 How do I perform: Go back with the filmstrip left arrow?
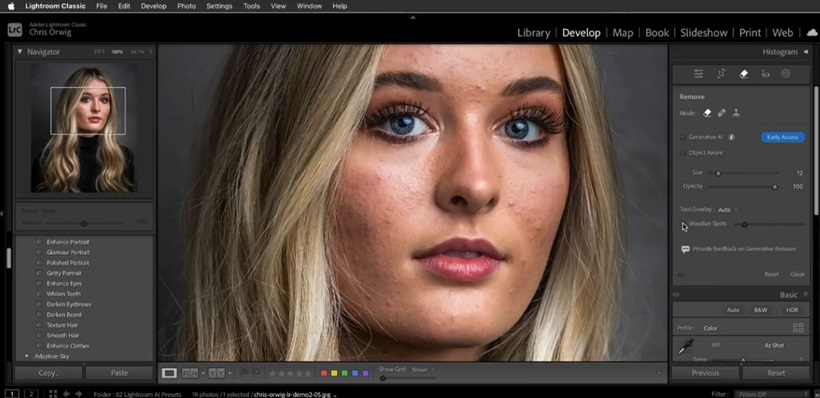[x=66, y=394]
